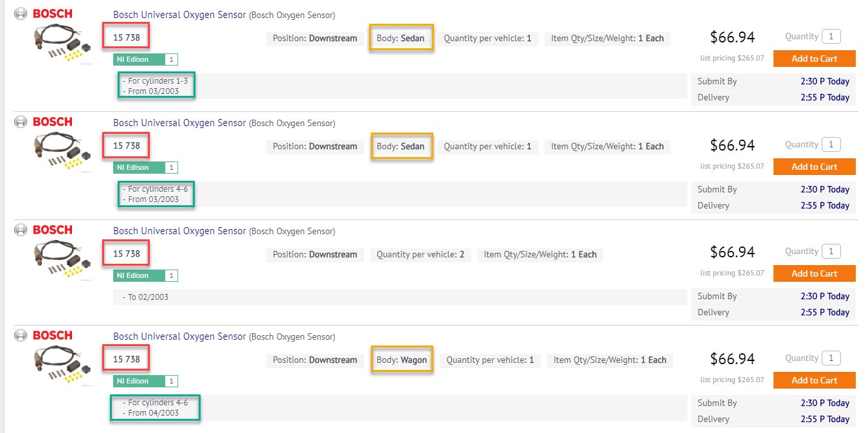Focus the Quantity field for the cylinders 1-3 row
Image resolution: width=868 pixels, height=433 pixels.
coord(831,37)
